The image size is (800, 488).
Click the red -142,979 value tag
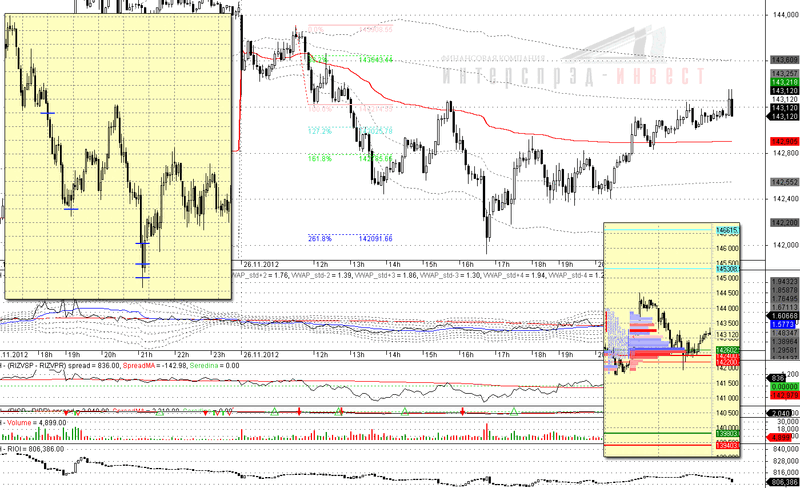[x=785, y=395]
